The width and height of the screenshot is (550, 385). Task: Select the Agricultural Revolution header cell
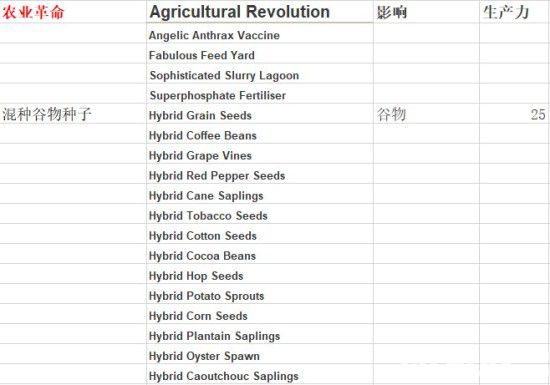coord(260,12)
